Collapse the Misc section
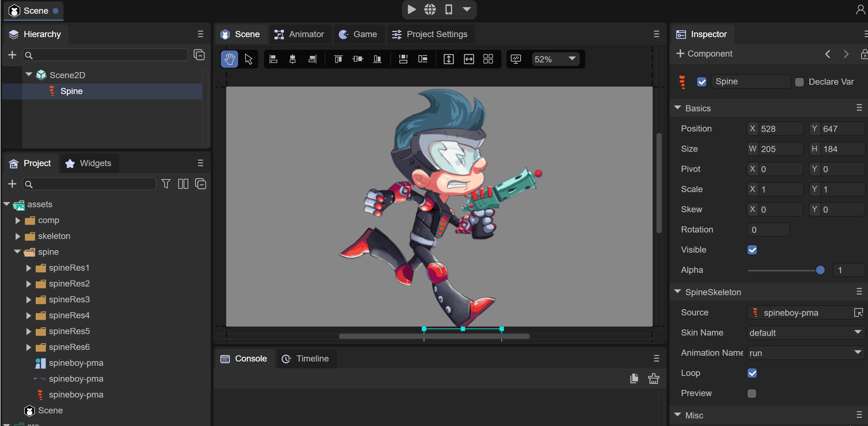This screenshot has height=426, width=868. (678, 415)
